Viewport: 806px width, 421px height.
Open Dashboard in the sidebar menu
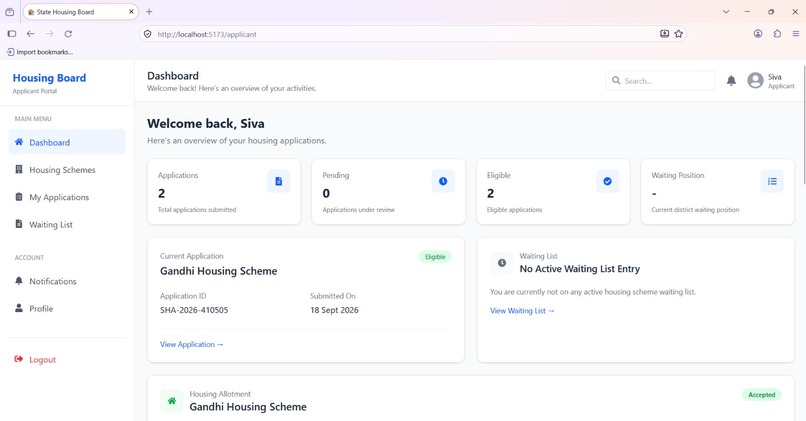pyautogui.click(x=67, y=142)
